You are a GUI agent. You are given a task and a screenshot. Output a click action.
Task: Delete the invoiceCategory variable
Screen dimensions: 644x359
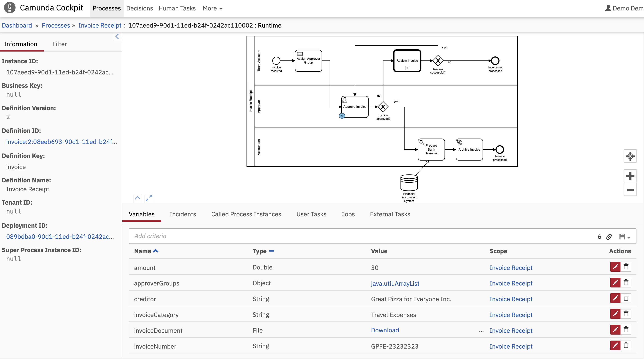tap(626, 314)
